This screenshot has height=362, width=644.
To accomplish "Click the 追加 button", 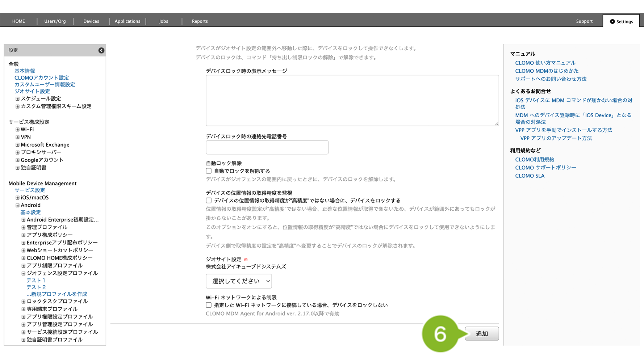I will [x=482, y=334].
